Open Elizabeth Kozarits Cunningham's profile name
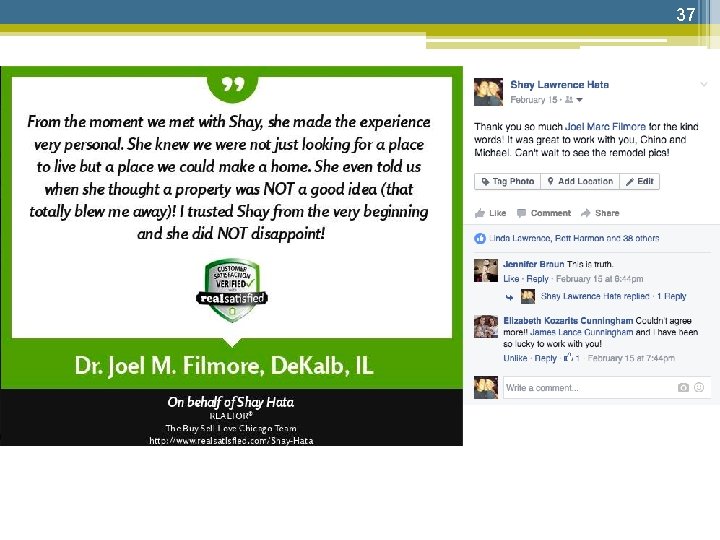The width and height of the screenshot is (720, 540). pos(568,321)
